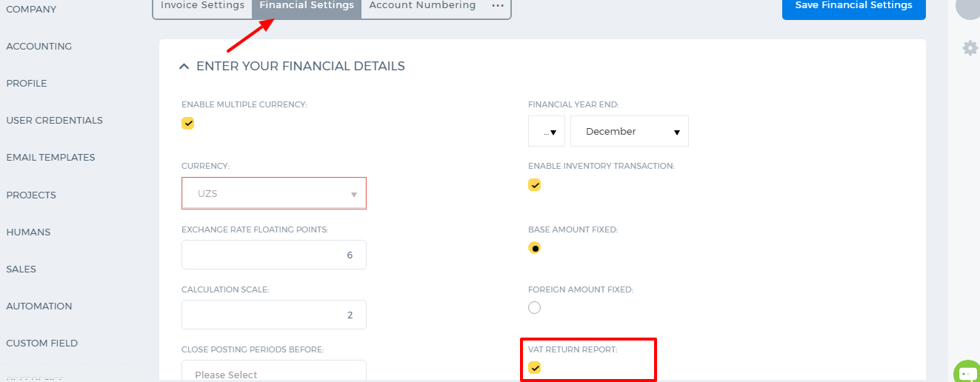This screenshot has height=382, width=980.
Task: Open the settings gear icon
Action: pos(970,48)
